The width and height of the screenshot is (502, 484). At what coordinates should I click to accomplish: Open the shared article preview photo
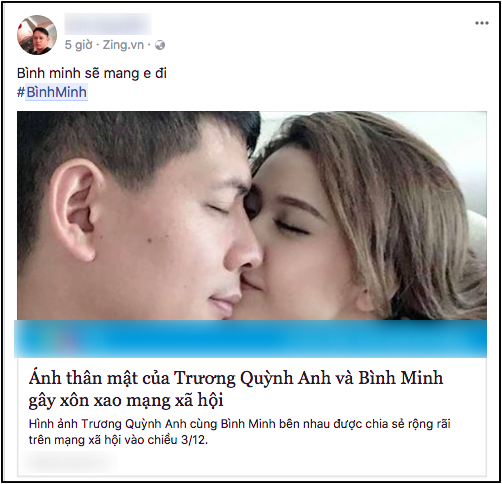(x=252, y=215)
